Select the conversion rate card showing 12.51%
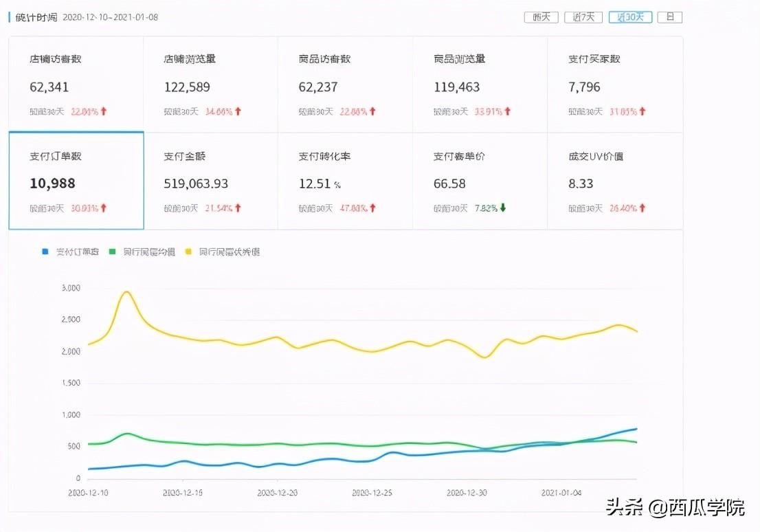 point(345,181)
